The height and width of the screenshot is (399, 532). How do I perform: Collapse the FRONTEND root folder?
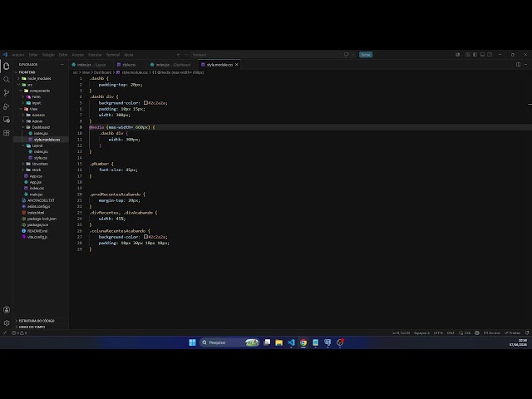click(x=41, y=72)
